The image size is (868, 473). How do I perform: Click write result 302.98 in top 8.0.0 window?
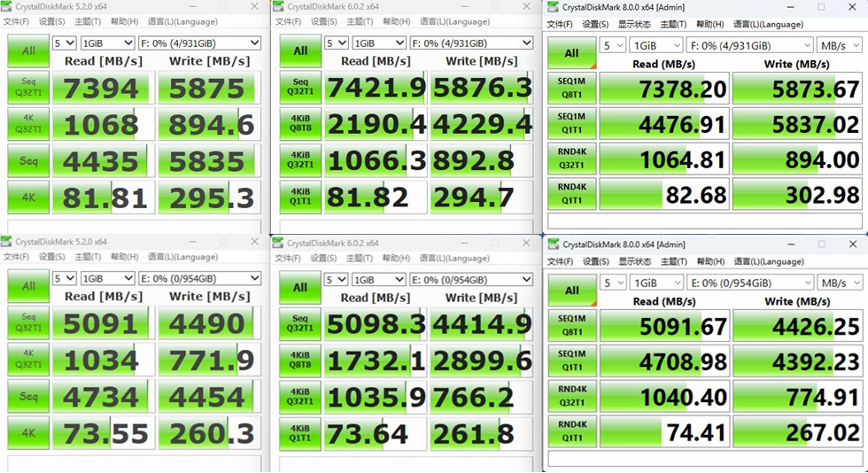[797, 194]
